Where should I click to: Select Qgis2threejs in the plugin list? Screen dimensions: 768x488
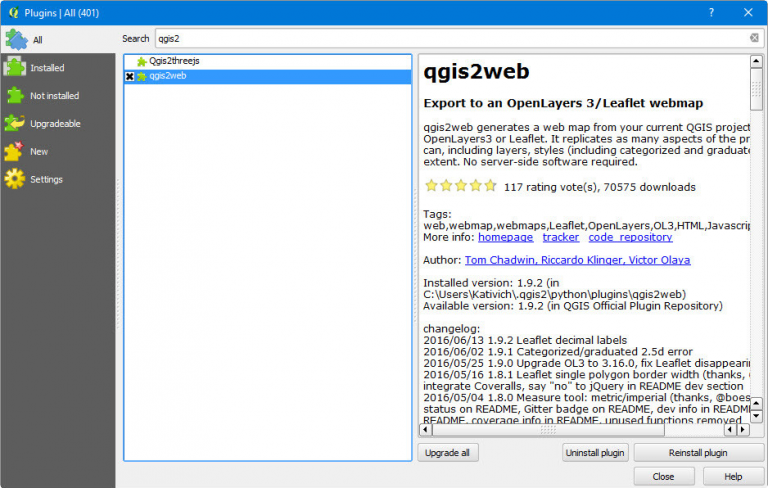(x=267, y=61)
